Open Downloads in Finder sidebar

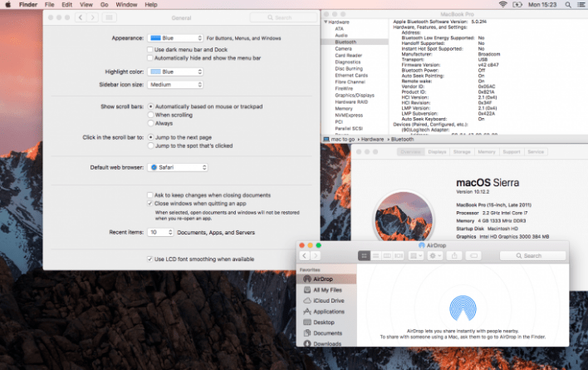326,343
